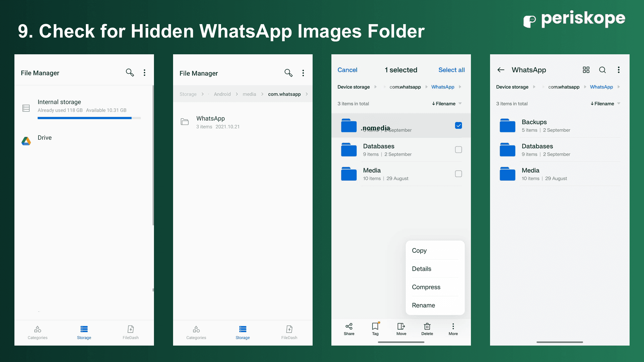Tap Select all in the selection header
This screenshot has width=644, height=362.
tap(451, 70)
